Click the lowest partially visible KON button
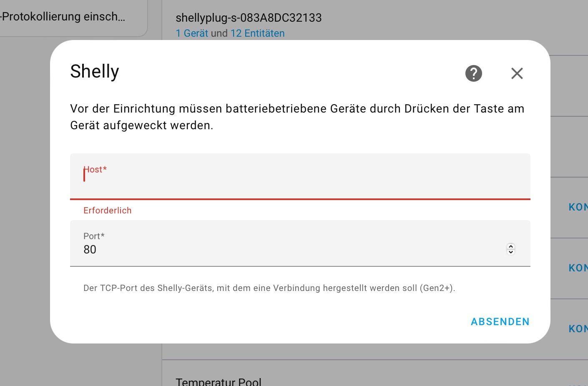This screenshot has width=588, height=386. [578, 329]
